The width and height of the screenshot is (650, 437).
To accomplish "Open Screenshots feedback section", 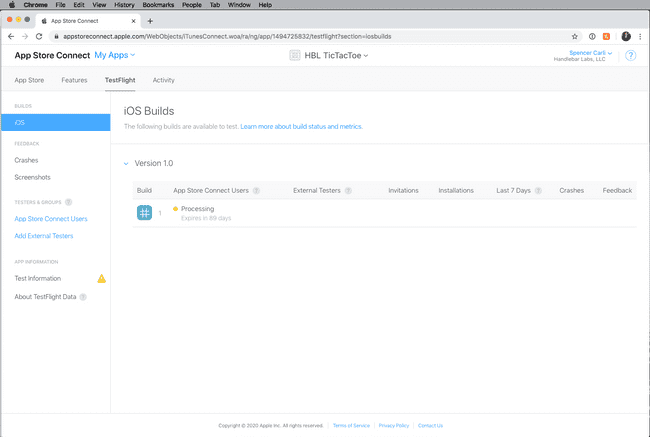I will (32, 177).
